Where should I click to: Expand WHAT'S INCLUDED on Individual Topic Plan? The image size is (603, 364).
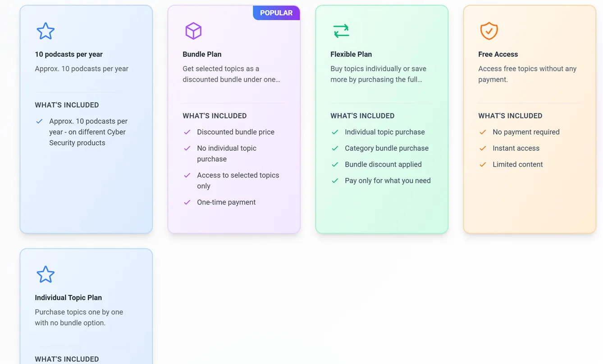click(x=67, y=359)
